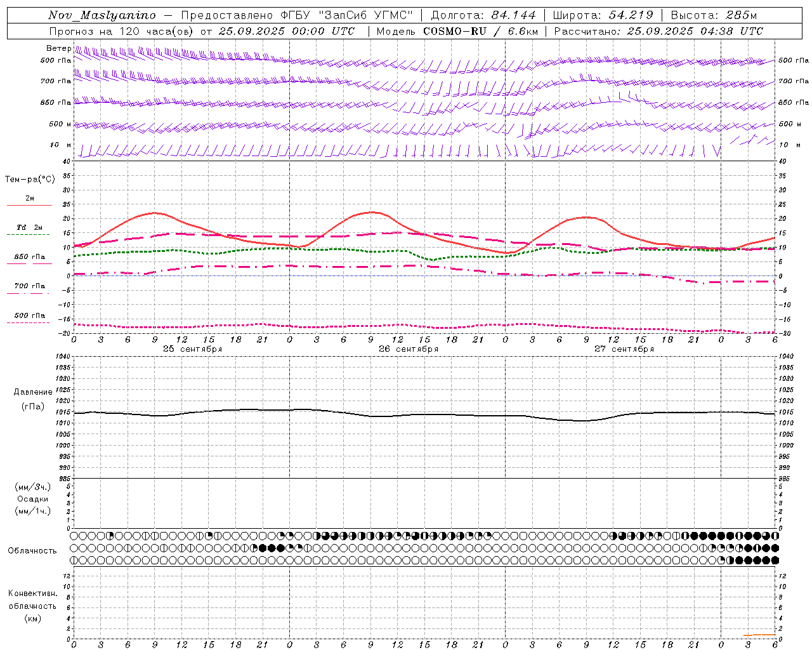This screenshot has height=650, width=812.
Task: Click the Высота: 285м value
Action: coord(714,15)
